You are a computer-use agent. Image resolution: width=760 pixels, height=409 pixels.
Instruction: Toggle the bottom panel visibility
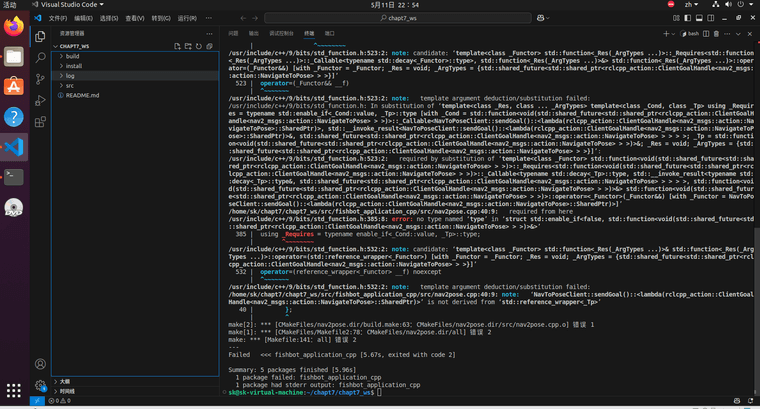tap(699, 18)
